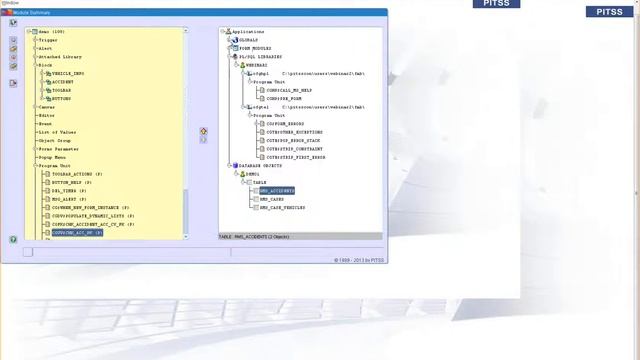Select the Popup Menu node
This screenshot has height=360, width=640.
[x=52, y=157]
